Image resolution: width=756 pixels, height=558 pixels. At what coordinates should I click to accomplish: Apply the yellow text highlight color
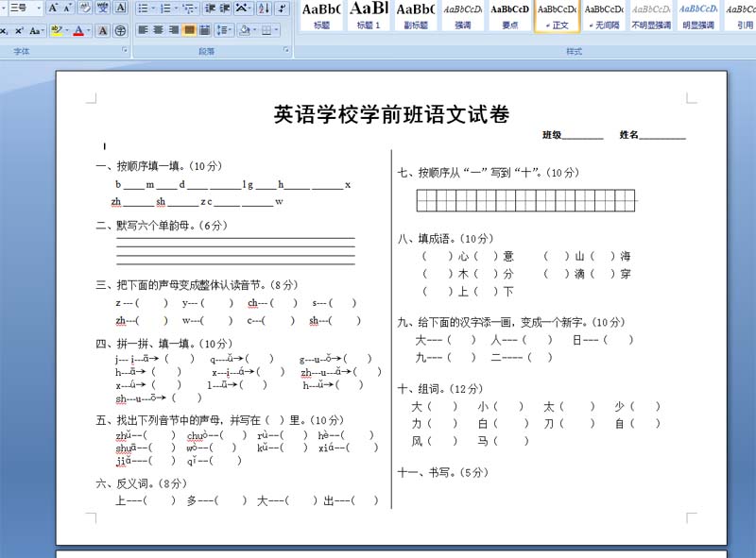[56, 31]
